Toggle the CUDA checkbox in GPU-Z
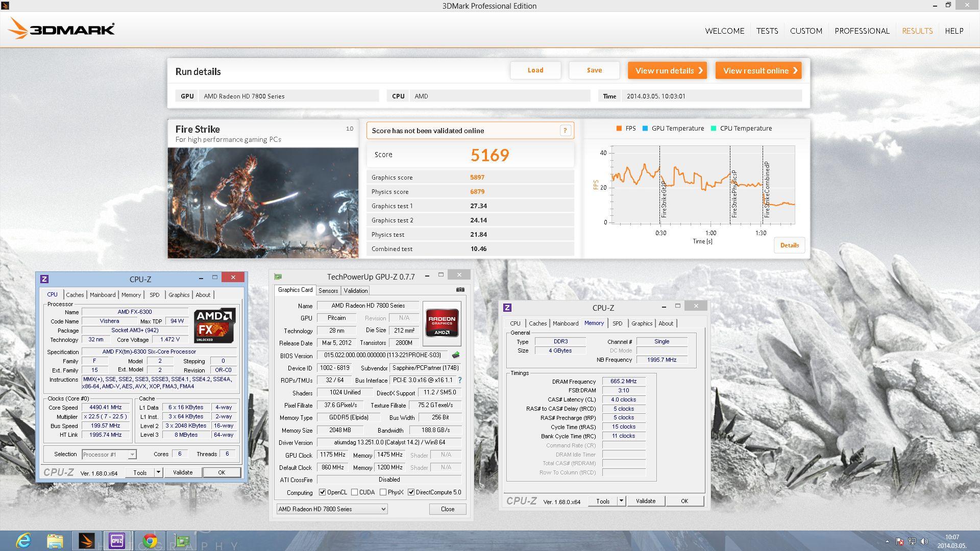The height and width of the screenshot is (551, 980). pyautogui.click(x=355, y=492)
